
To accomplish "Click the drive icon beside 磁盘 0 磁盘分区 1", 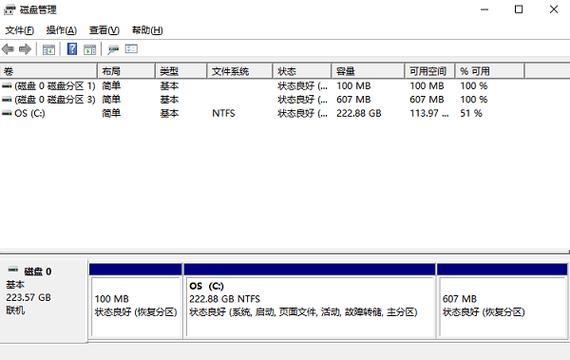I will click(7, 86).
